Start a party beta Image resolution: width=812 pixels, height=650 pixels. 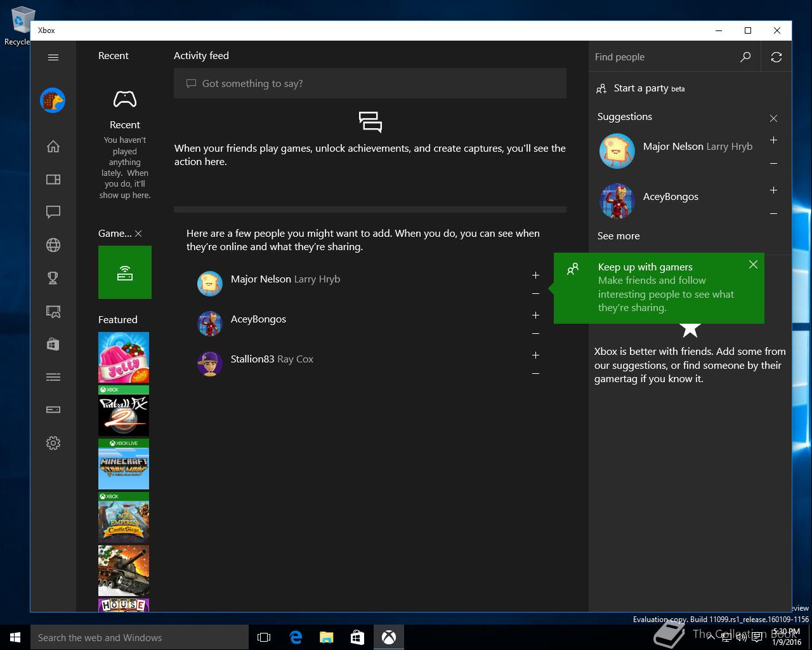(641, 88)
